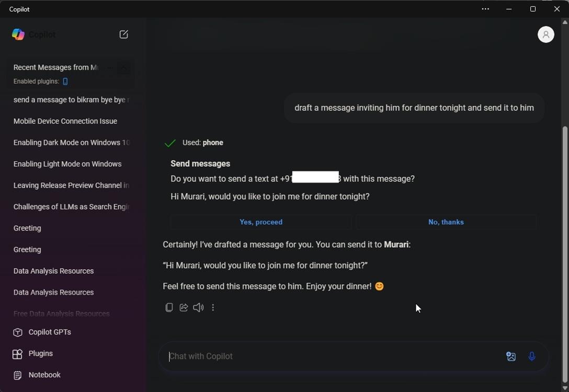Open 'send a message to bikram bye bye' chat

71,100
